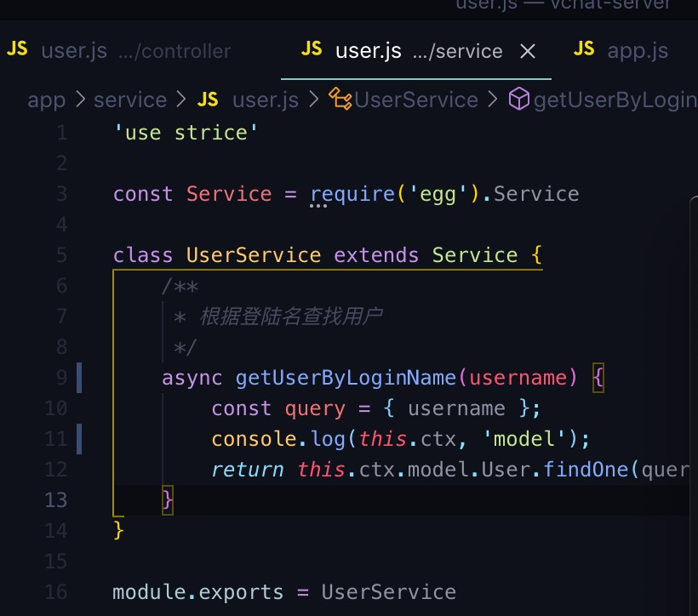The height and width of the screenshot is (616, 698).
Task: Toggle a breakpoint in the gutter of line 10
Action: (x=34, y=408)
